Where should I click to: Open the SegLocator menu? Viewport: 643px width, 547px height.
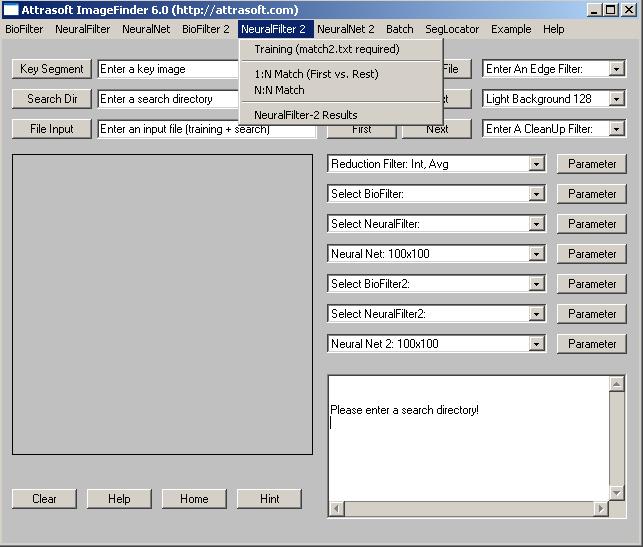(x=452, y=29)
